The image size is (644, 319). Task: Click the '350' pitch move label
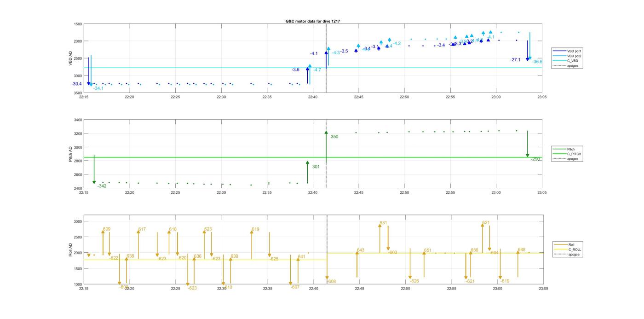pyautogui.click(x=334, y=137)
